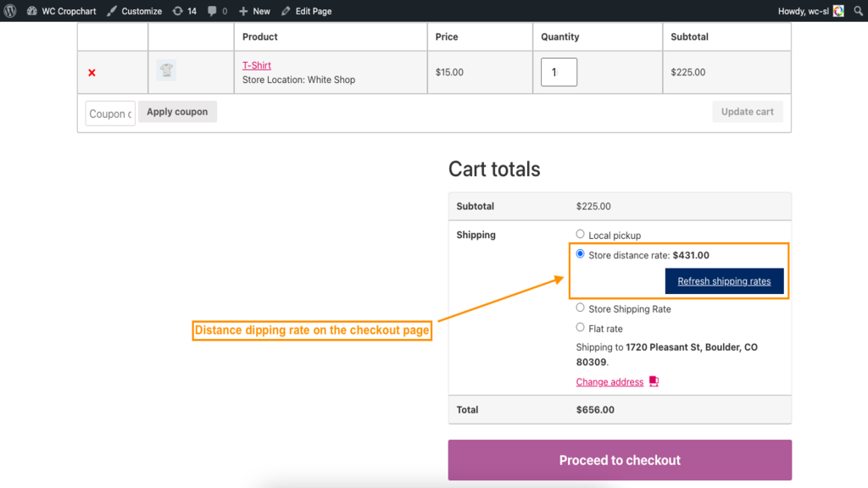868x488 pixels.
Task: Click the Store Location: White Shop text
Action: [x=299, y=80]
